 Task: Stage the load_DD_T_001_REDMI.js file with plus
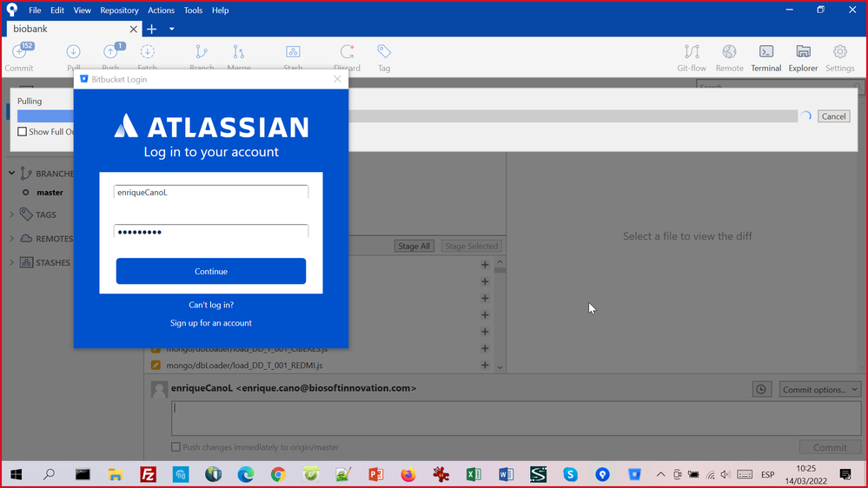[x=485, y=366]
